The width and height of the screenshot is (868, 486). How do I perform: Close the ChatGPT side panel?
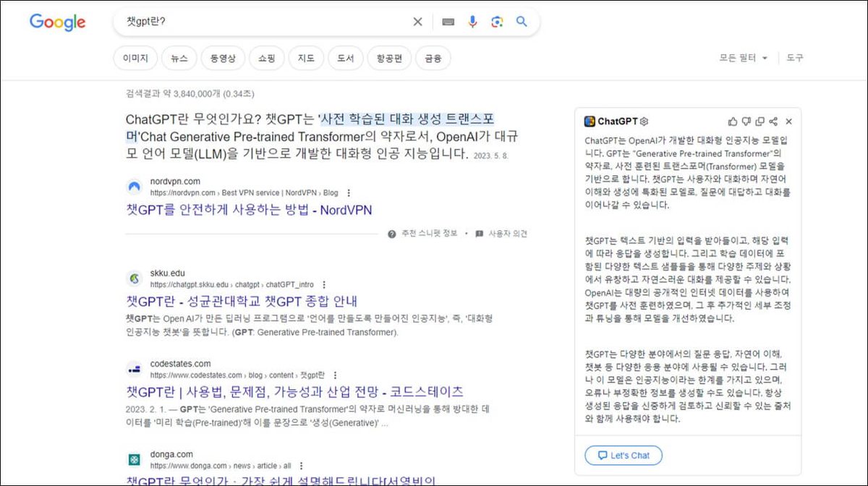pyautogui.click(x=789, y=121)
